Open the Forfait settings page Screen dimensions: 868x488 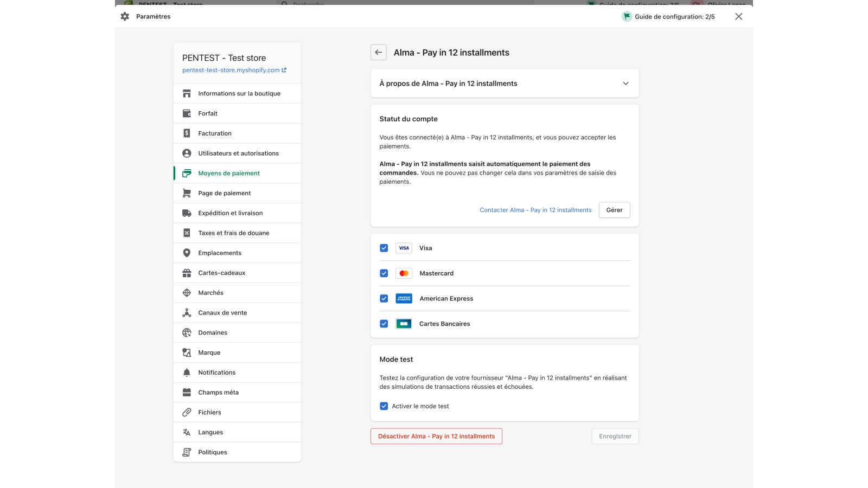pyautogui.click(x=237, y=113)
